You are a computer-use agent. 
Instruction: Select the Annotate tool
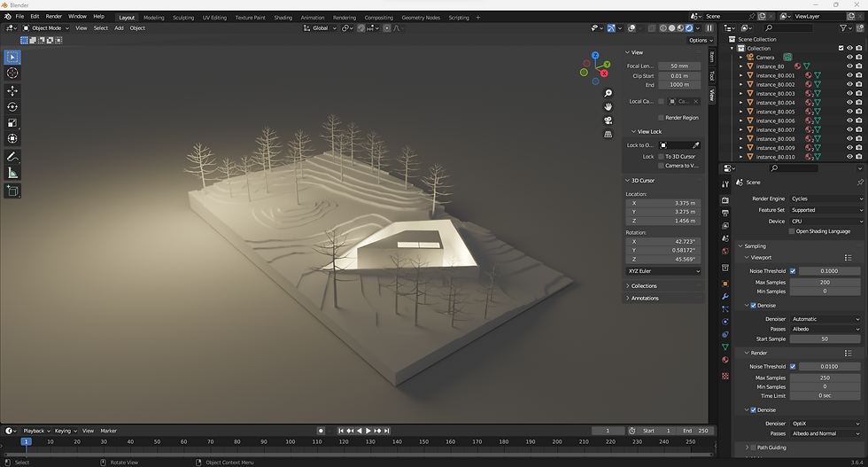12,156
